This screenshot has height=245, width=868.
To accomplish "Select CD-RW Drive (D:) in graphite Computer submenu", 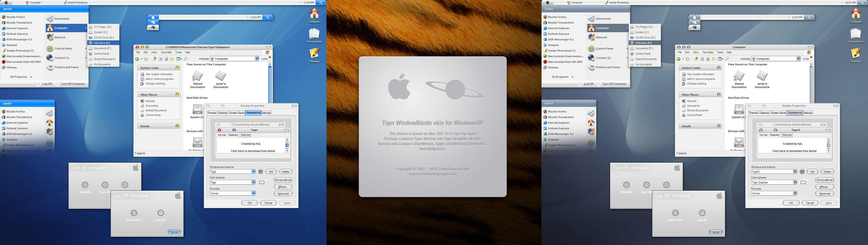I will tap(643, 37).
